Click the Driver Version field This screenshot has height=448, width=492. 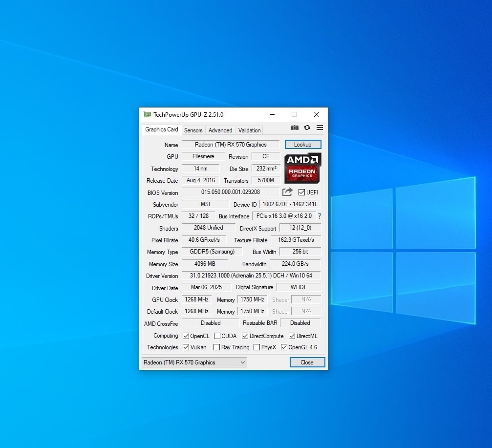(x=251, y=276)
